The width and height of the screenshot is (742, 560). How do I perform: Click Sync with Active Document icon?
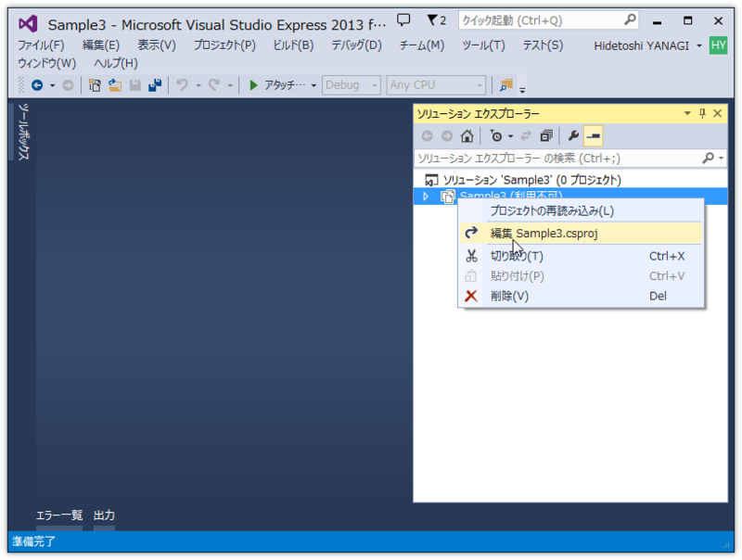pyautogui.click(x=526, y=136)
